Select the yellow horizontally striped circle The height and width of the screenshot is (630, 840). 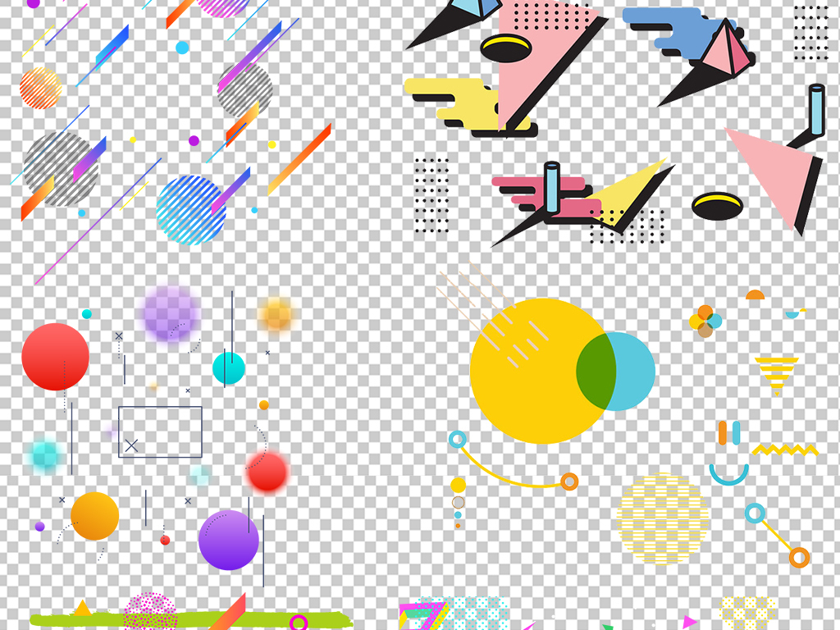click(x=662, y=519)
